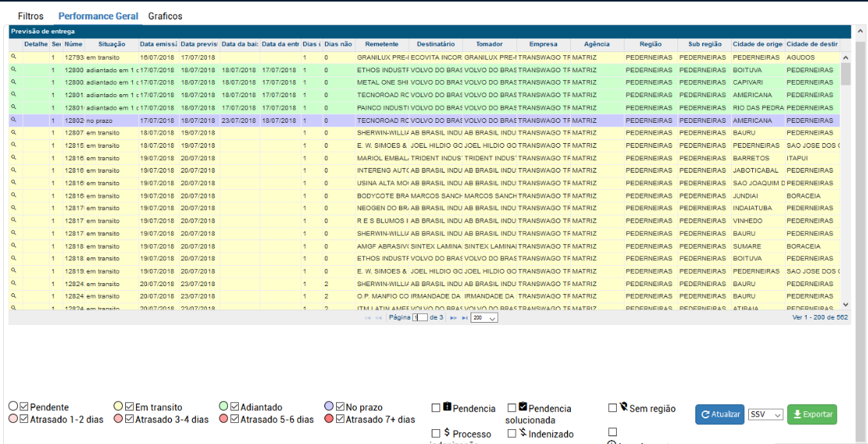Image resolution: width=868 pixels, height=444 pixels.
Task: Click the Pendencia solucionada checkmark icon
Action: [x=523, y=407]
